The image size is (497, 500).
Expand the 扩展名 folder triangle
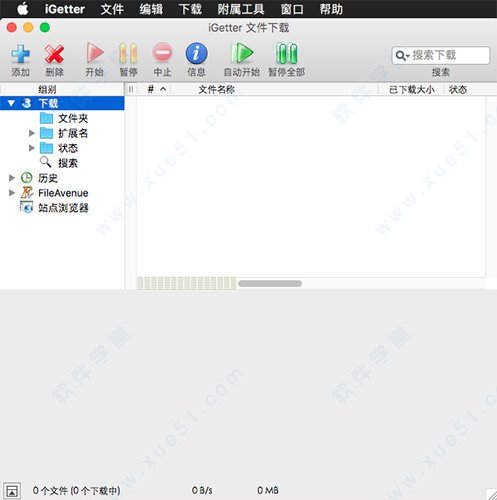[32, 133]
